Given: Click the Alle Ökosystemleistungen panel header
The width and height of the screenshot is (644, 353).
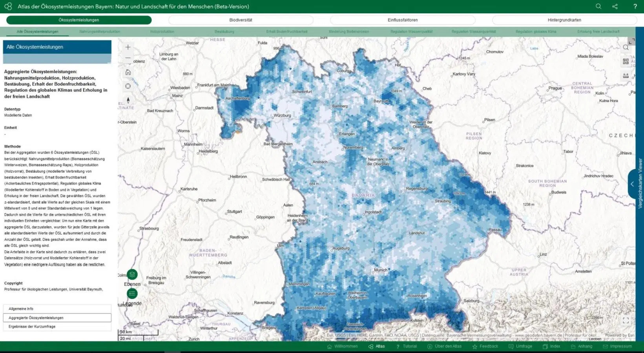Looking at the screenshot, I should 57,47.
